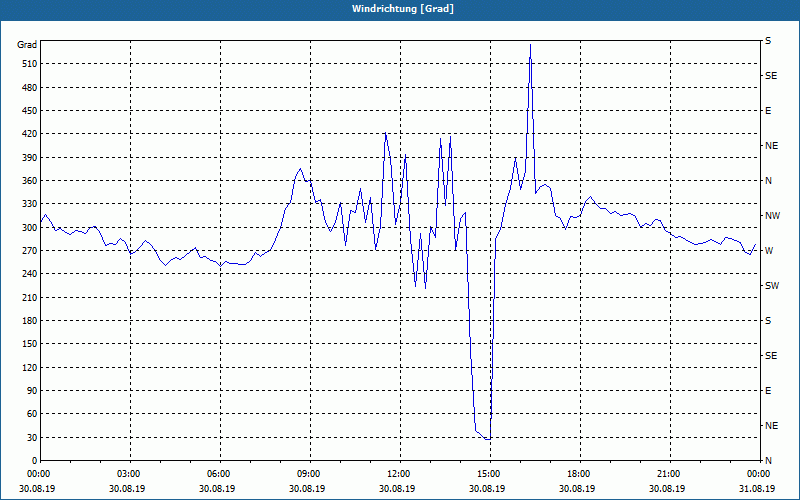Click compass label S aligned with 180
The image size is (800, 500).
[768, 321]
